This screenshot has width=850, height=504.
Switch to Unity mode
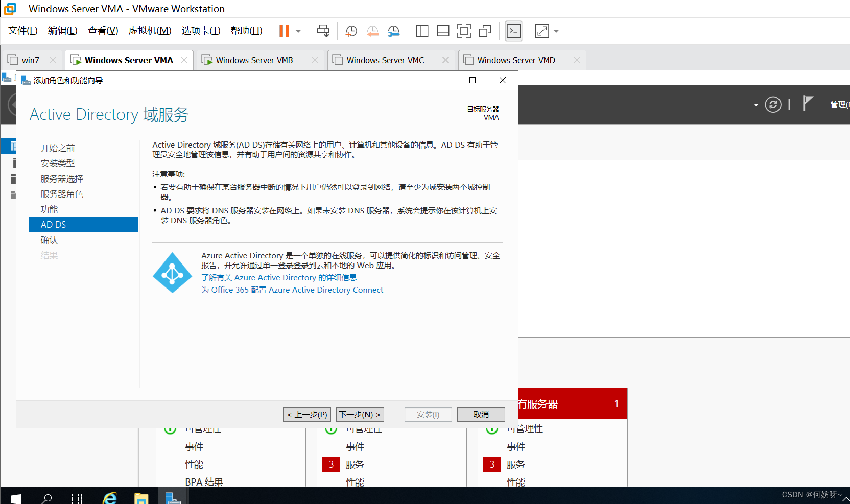coord(485,31)
